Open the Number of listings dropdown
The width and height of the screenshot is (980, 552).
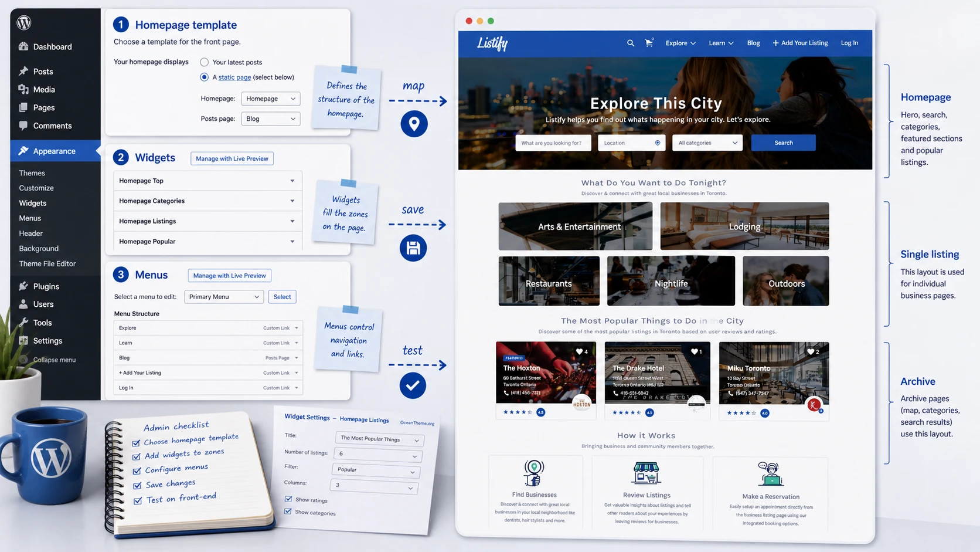(378, 455)
